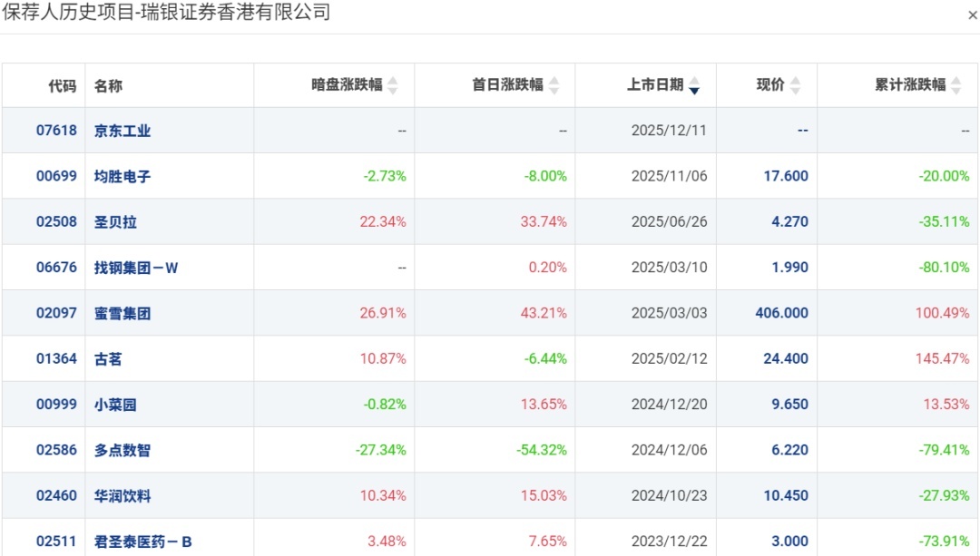The width and height of the screenshot is (980, 556).
Task: Sort by 上市日期 column arrows
Action: pos(694,85)
